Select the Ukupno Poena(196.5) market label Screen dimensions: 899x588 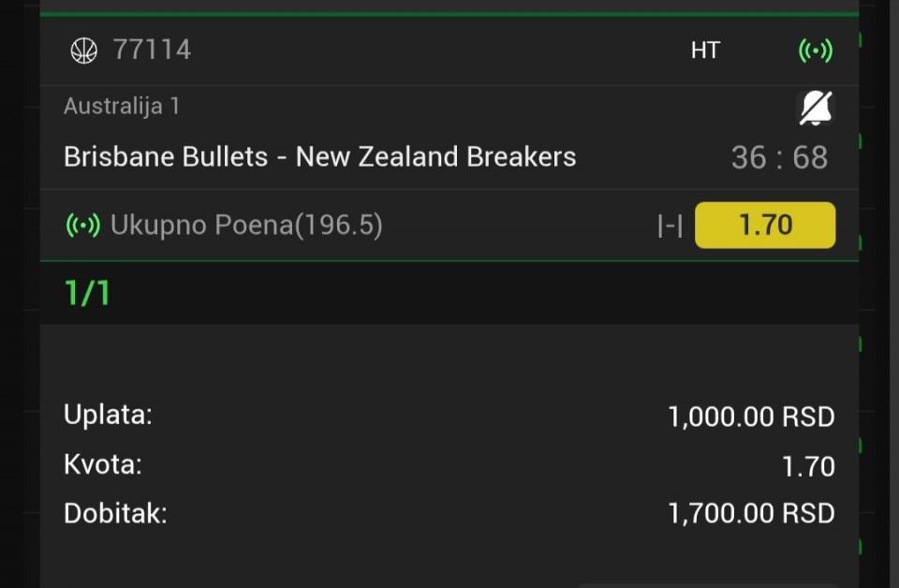point(246,226)
